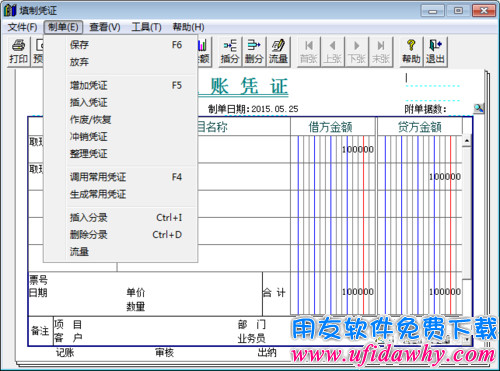The height and width of the screenshot is (371, 500).
Task: Click the 贷方金额 column header
Action: point(420,127)
